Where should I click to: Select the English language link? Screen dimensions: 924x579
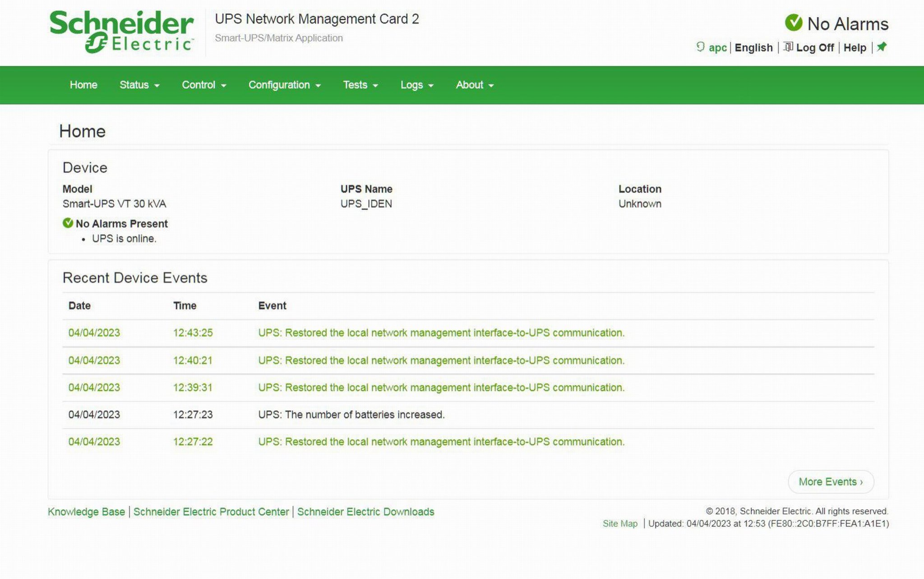[753, 47]
